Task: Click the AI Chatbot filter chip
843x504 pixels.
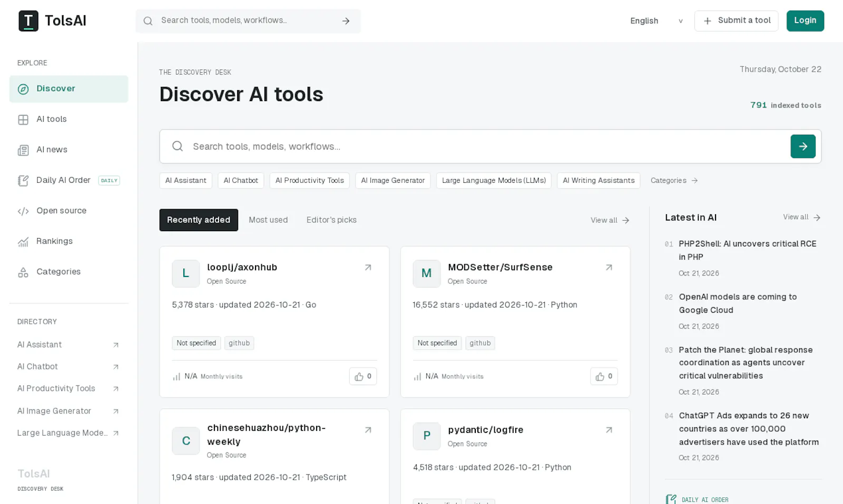Action: (241, 181)
